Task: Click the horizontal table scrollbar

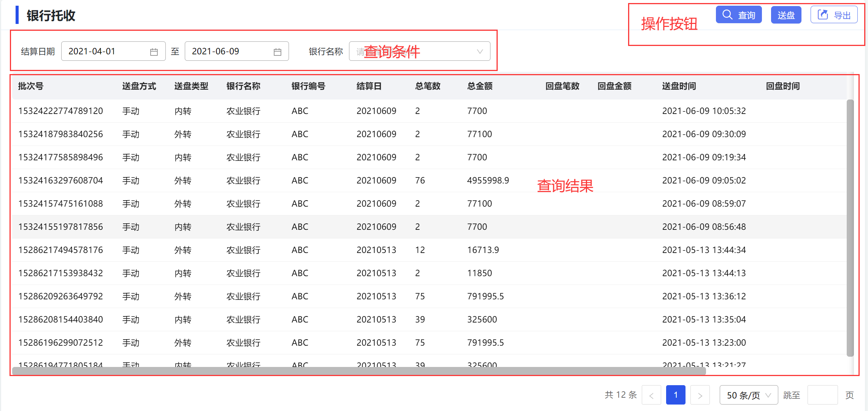Action: click(x=359, y=371)
